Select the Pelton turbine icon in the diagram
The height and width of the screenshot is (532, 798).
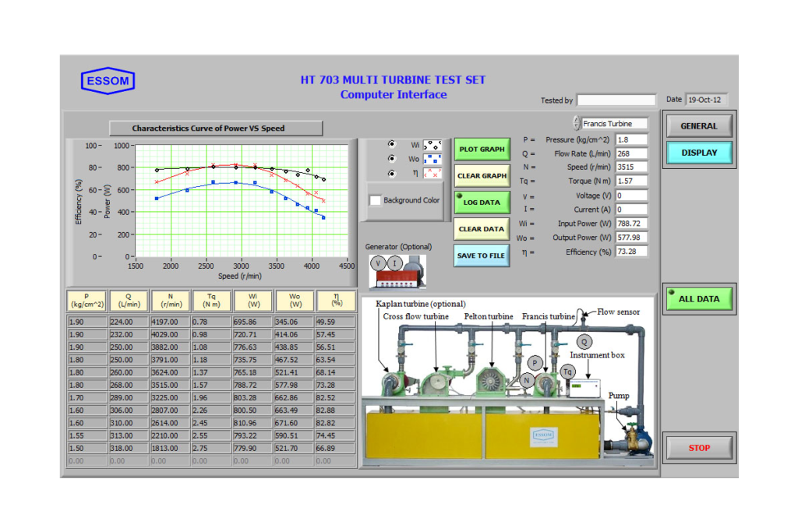click(490, 382)
